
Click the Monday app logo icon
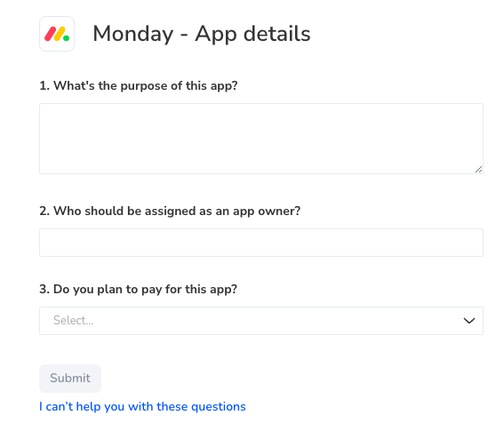[57, 34]
